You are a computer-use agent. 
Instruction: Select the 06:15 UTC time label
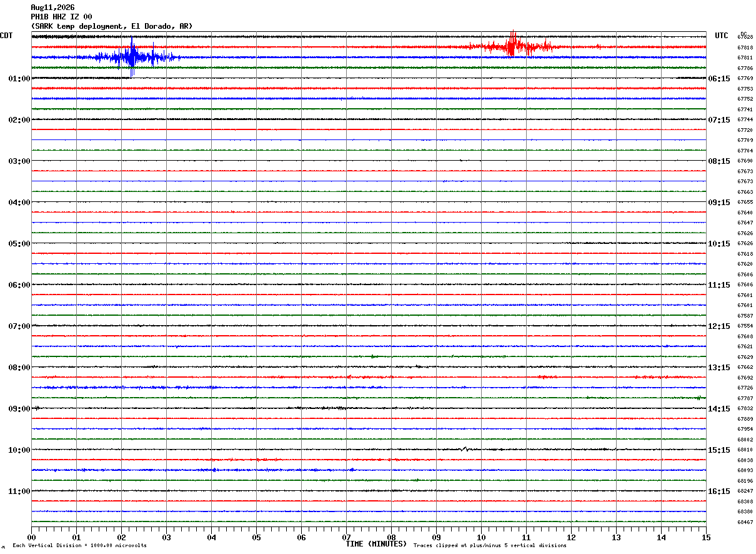click(719, 79)
